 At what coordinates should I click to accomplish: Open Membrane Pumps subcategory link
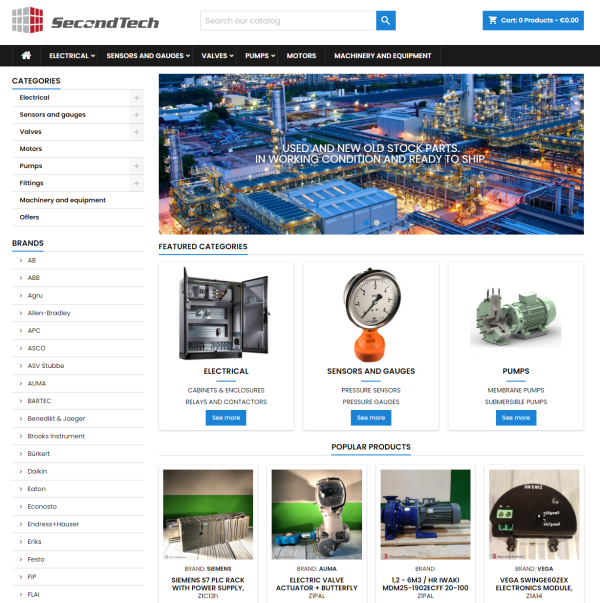pyautogui.click(x=516, y=390)
